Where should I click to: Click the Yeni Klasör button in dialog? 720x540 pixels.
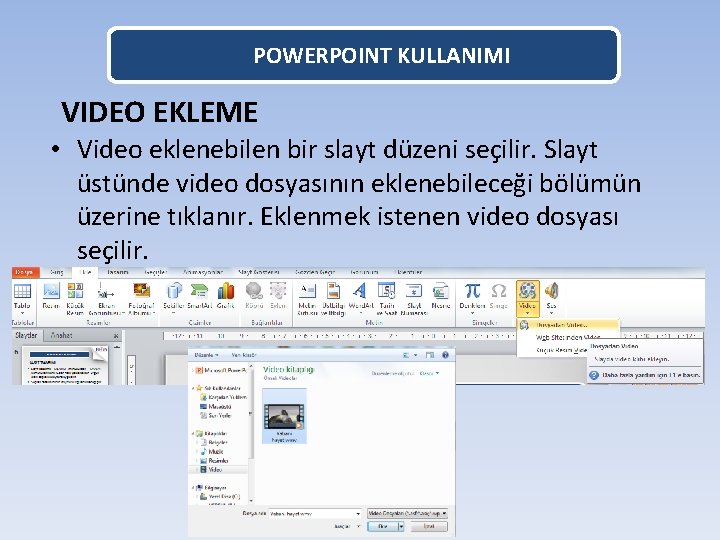244,355
